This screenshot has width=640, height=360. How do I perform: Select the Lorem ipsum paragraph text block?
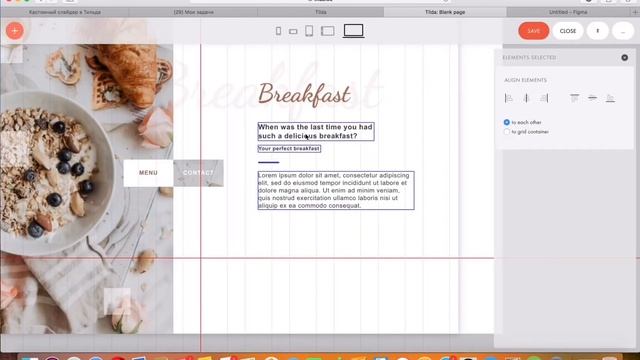click(x=336, y=190)
